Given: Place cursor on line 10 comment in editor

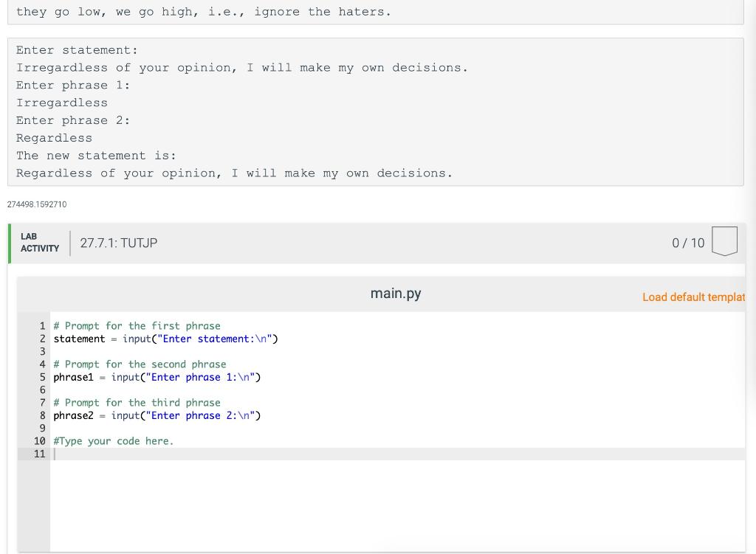Looking at the screenshot, I should 112,440.
